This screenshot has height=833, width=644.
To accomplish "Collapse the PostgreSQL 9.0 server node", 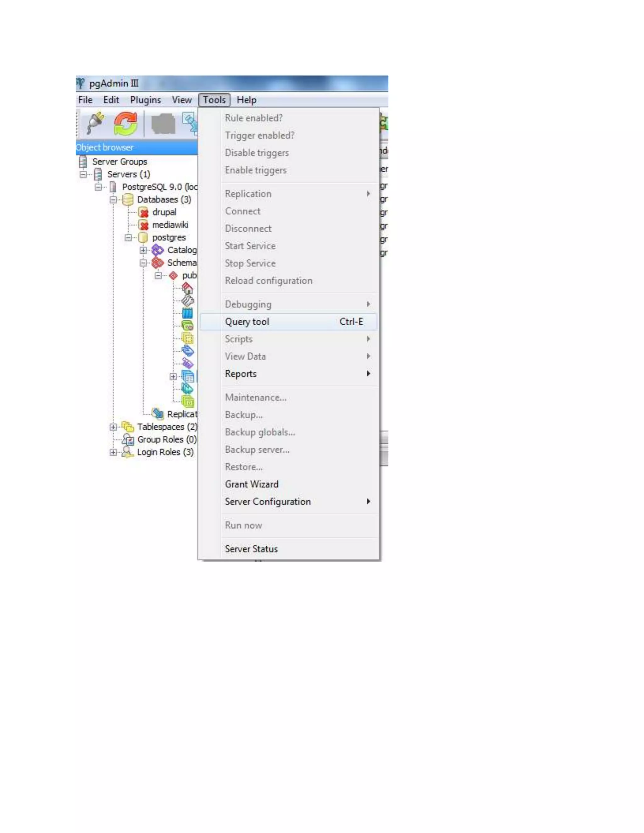I will pyautogui.click(x=98, y=187).
